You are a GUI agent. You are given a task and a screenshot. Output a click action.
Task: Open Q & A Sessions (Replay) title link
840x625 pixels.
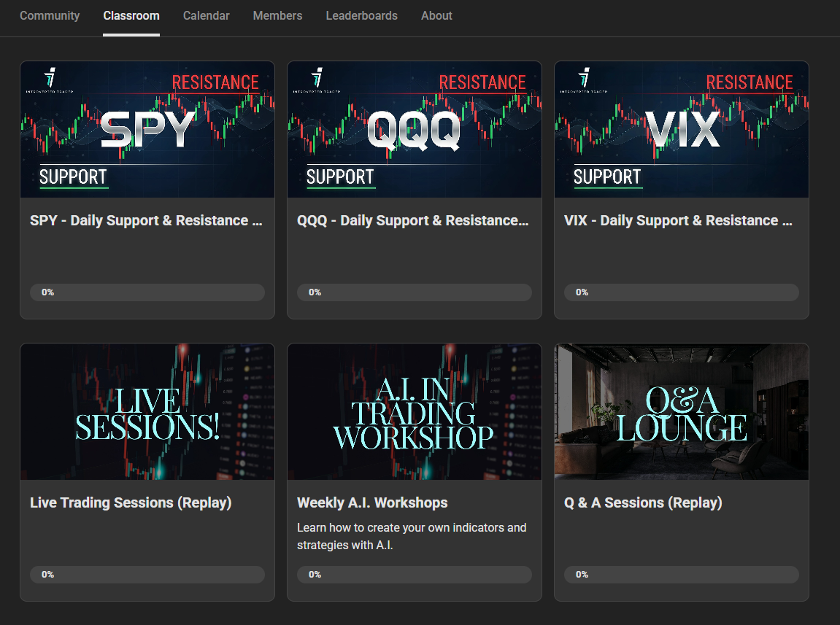(643, 502)
